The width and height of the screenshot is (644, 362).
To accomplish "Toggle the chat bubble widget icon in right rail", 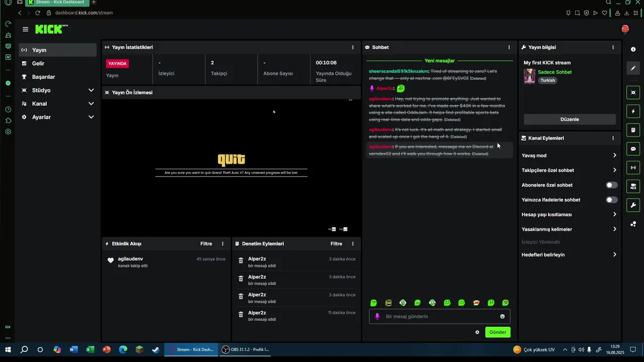I will (x=633, y=149).
